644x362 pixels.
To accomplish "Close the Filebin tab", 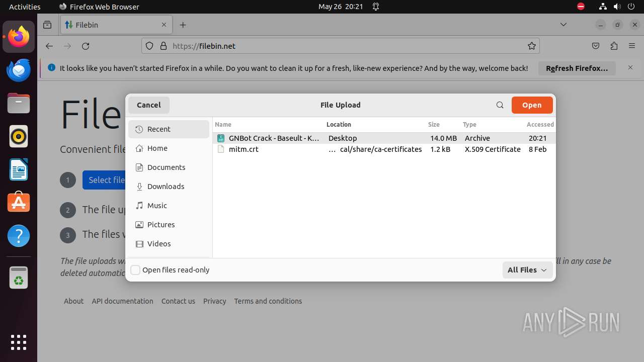I will pos(164,25).
